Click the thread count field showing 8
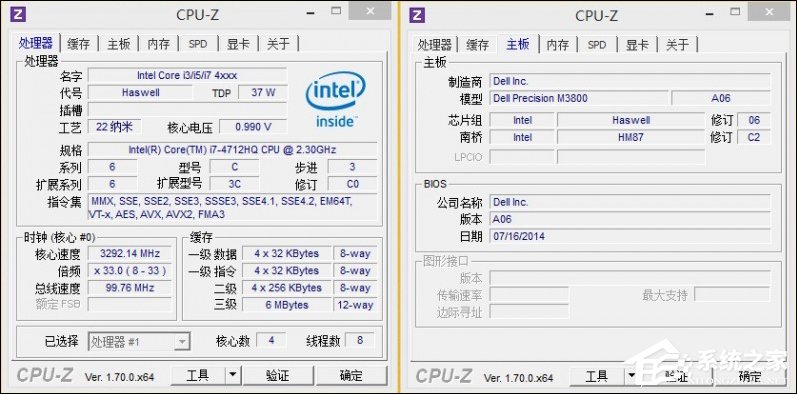This screenshot has height=394, width=797. pos(360,340)
